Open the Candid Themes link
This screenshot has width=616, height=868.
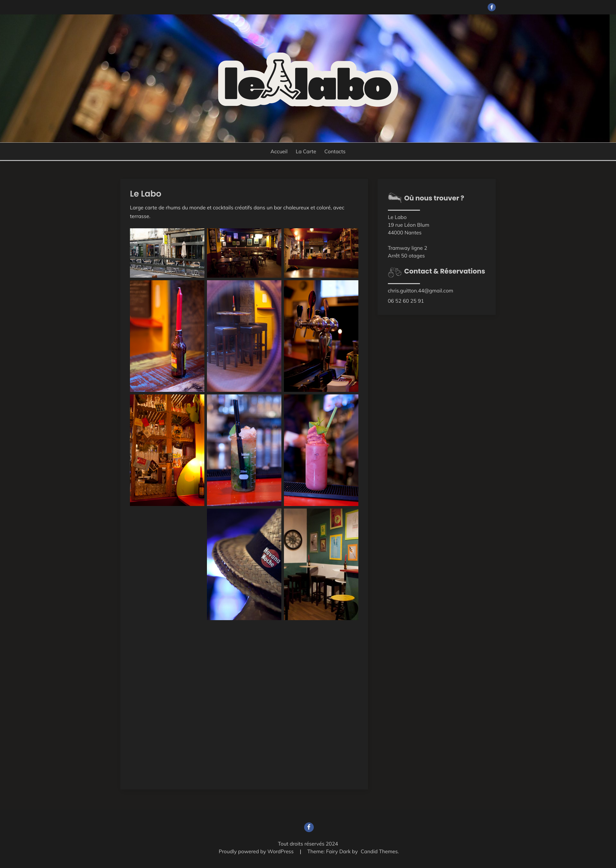tap(379, 851)
